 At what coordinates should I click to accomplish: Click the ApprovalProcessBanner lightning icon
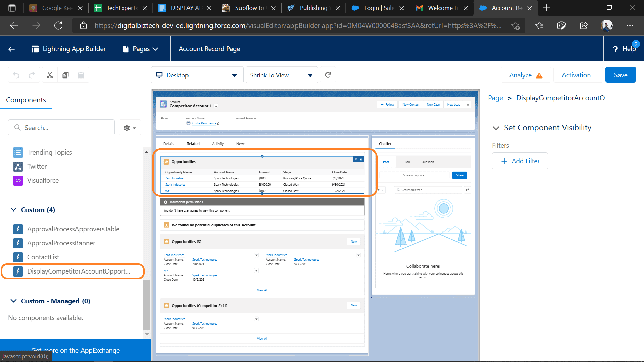[x=18, y=243]
